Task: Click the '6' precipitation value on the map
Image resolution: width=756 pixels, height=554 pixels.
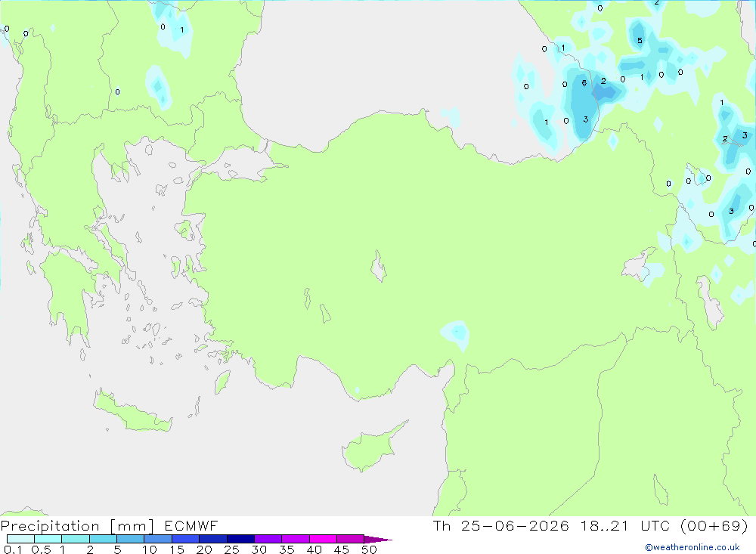Action: 584,83
